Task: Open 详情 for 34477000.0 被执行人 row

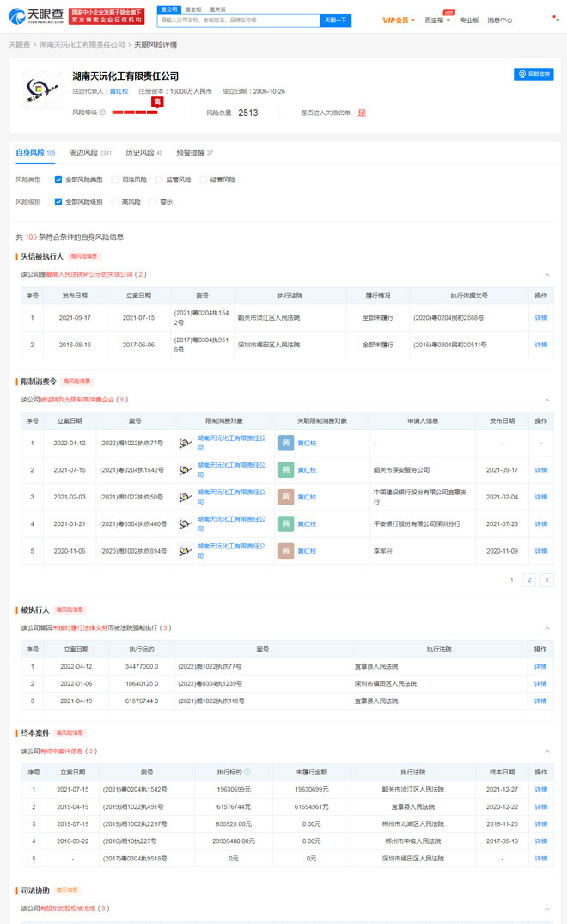Action: point(540,666)
